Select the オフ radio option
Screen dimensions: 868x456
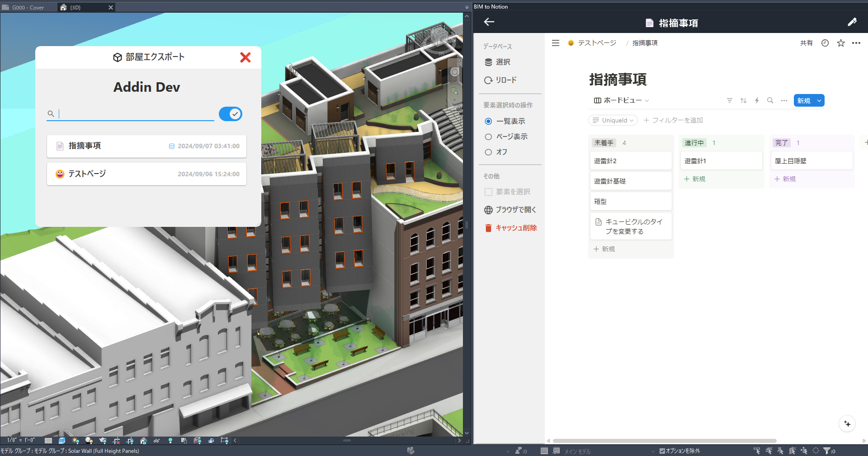point(488,152)
